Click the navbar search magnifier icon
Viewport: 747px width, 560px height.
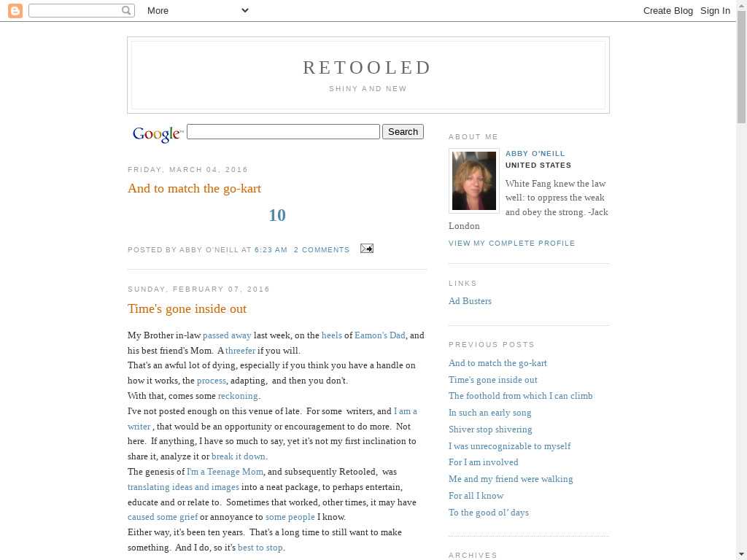click(x=127, y=10)
